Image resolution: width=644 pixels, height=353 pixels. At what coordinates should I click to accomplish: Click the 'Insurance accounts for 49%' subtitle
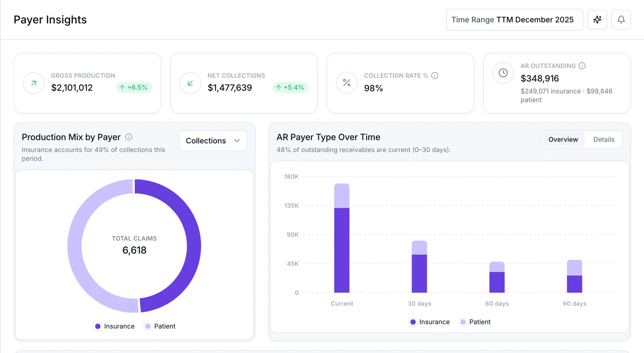[x=93, y=154]
